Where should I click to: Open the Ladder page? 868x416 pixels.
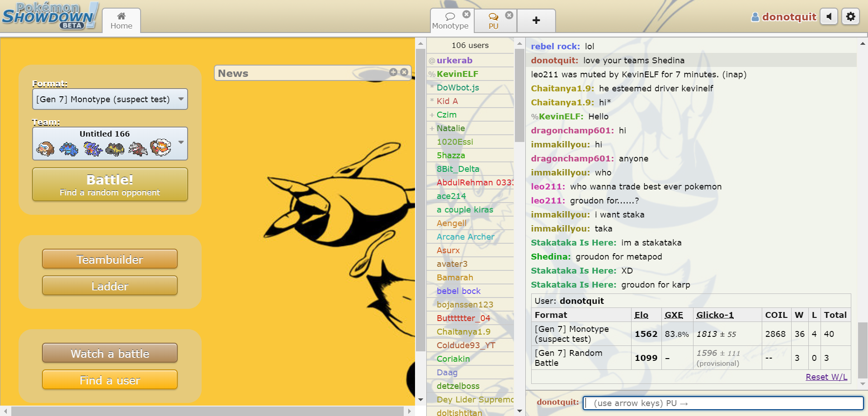pos(110,286)
